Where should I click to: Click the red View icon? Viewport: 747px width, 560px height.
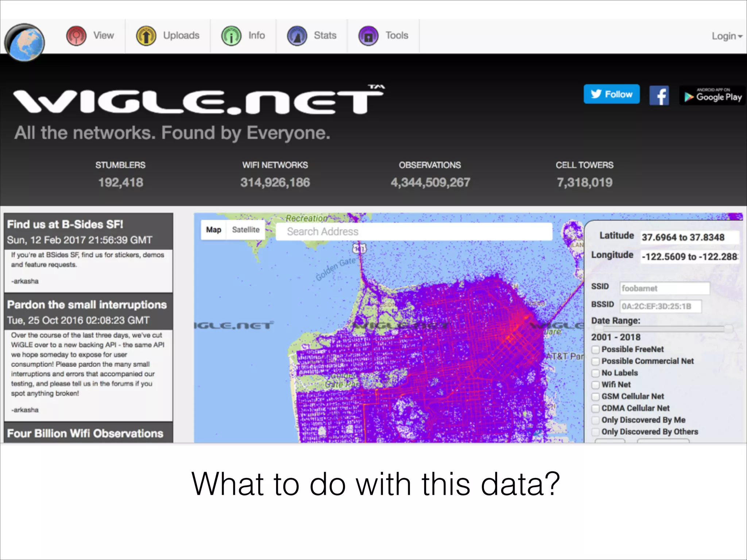point(76,36)
